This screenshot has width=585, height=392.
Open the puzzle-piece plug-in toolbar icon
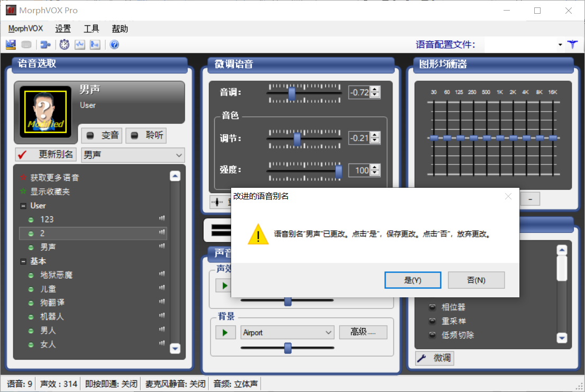[45, 45]
